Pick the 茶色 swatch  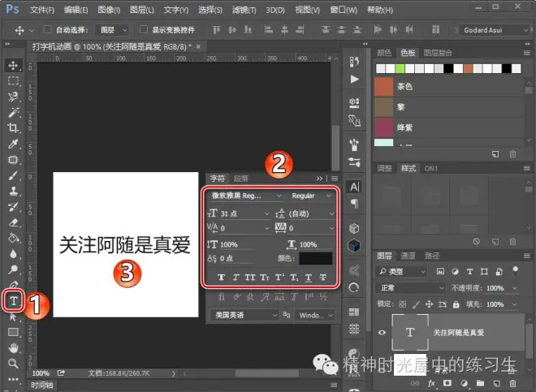click(384, 87)
